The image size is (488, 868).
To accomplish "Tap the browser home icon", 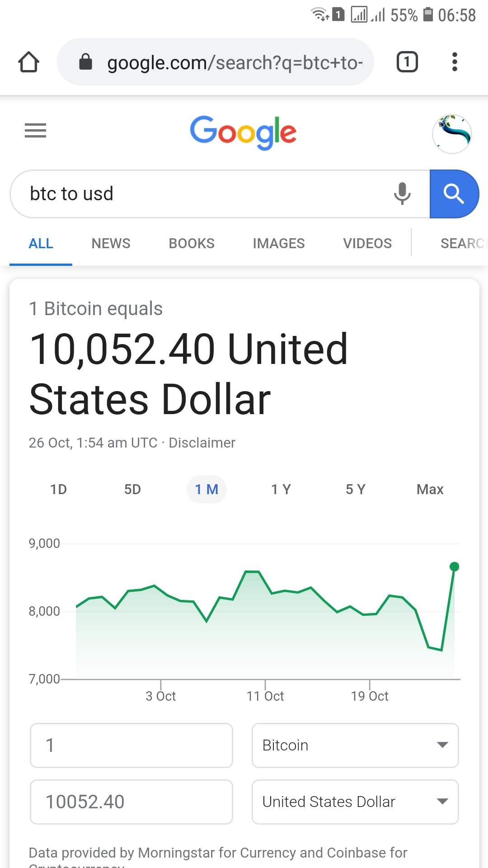I will coord(28,62).
